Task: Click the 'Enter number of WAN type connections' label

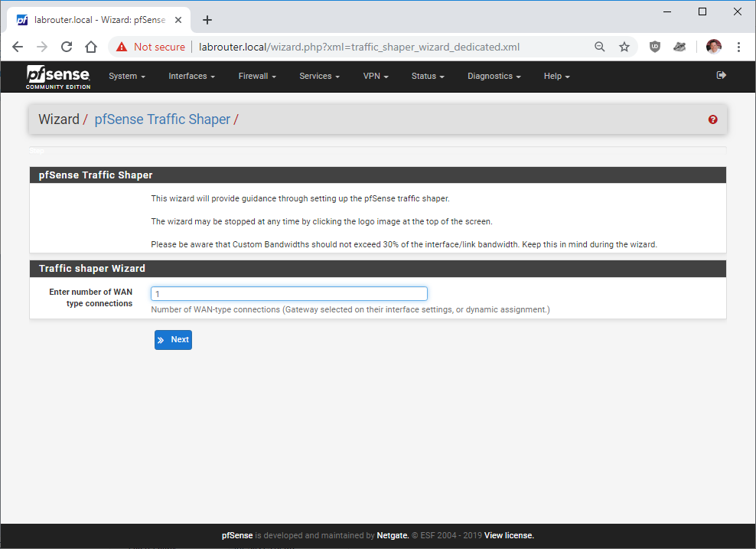Action: point(90,298)
